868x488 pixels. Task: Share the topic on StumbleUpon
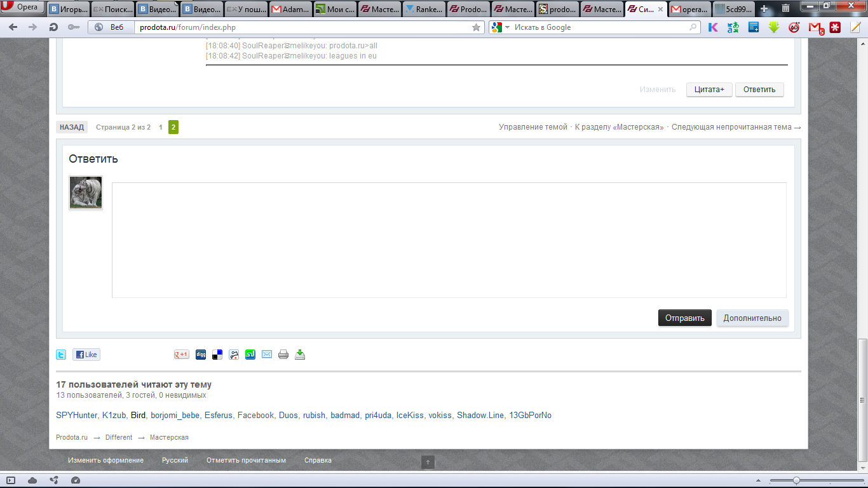(x=250, y=355)
